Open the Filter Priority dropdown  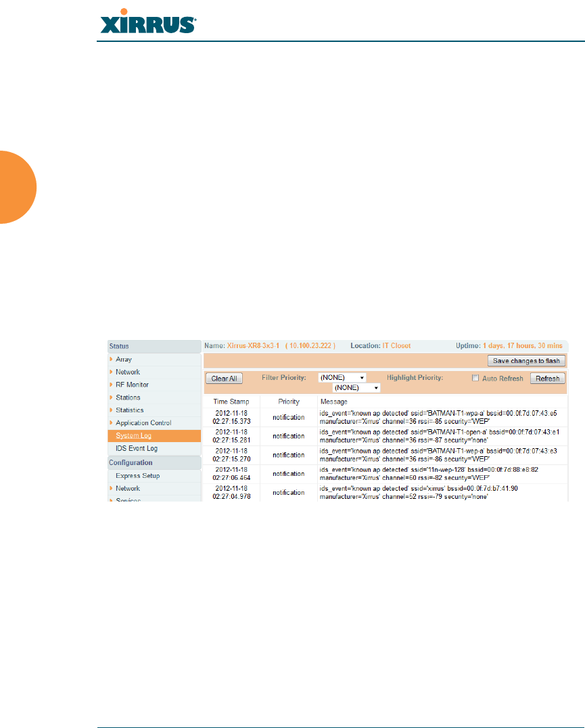tap(342, 378)
